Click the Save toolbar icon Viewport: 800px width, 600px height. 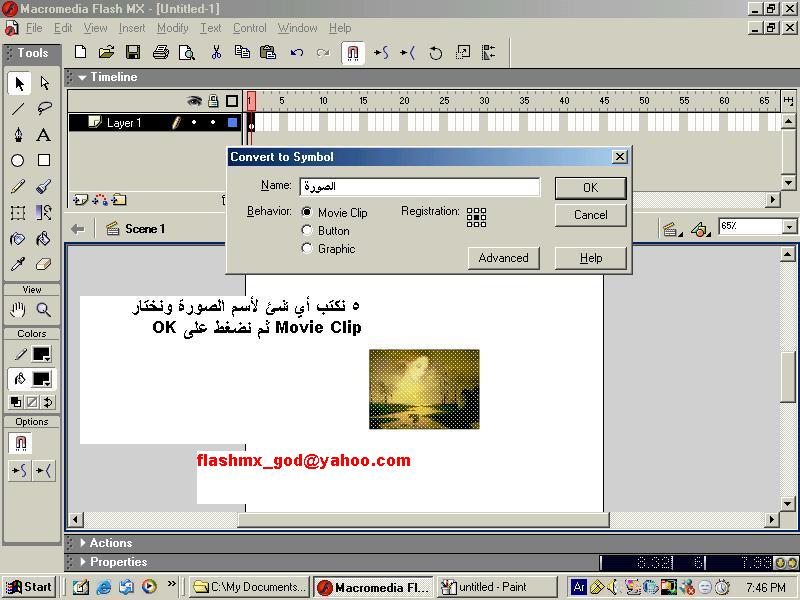click(133, 52)
